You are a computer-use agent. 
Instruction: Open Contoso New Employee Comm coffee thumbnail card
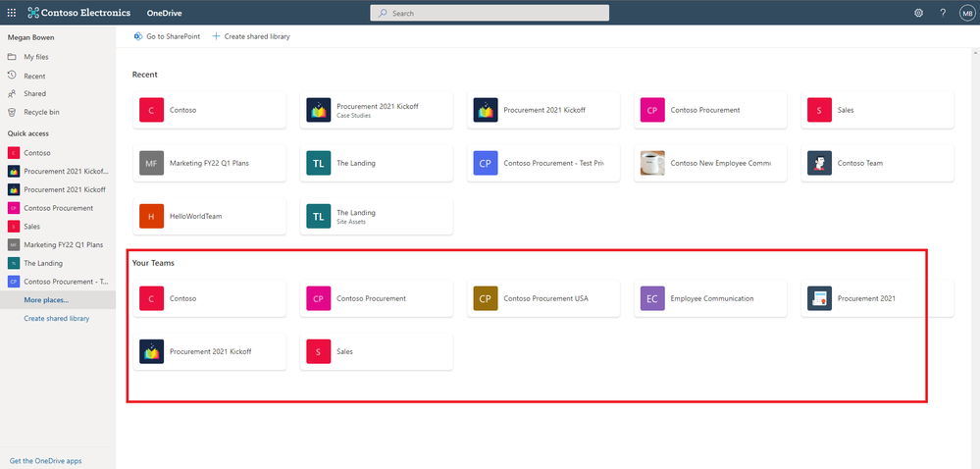710,163
